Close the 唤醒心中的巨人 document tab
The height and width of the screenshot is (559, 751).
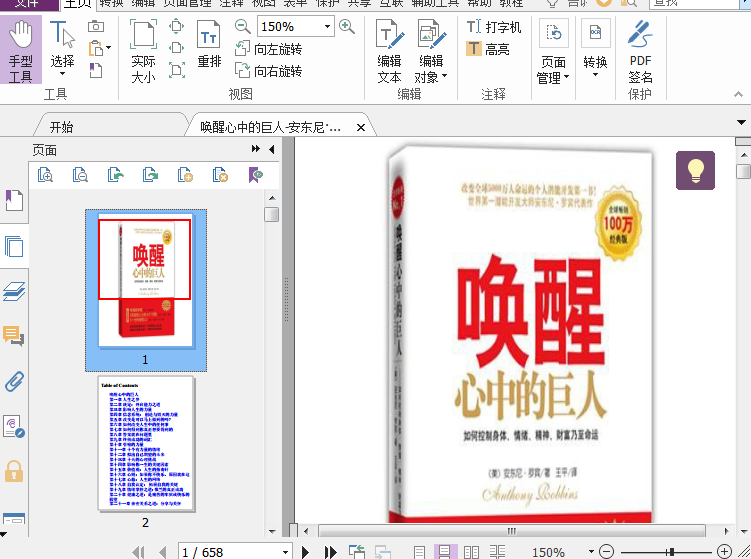tap(361, 127)
